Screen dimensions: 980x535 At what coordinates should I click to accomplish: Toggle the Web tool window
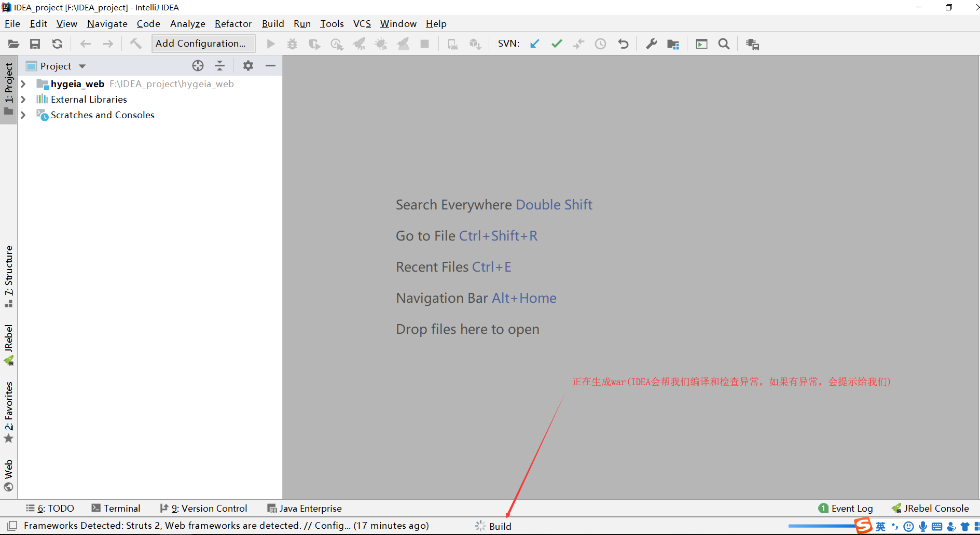pyautogui.click(x=8, y=475)
